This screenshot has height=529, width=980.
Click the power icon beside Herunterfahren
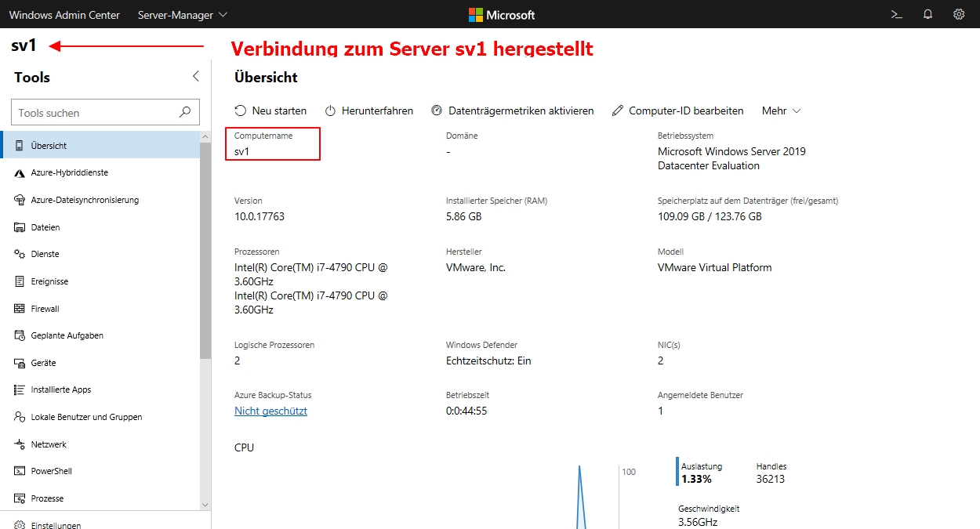coord(331,111)
